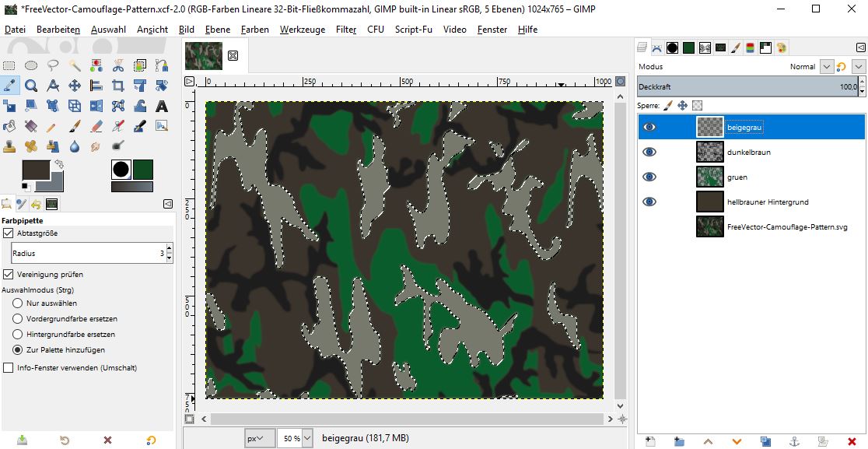The image size is (868, 449).
Task: Open the Ebene menu
Action: [x=217, y=30]
